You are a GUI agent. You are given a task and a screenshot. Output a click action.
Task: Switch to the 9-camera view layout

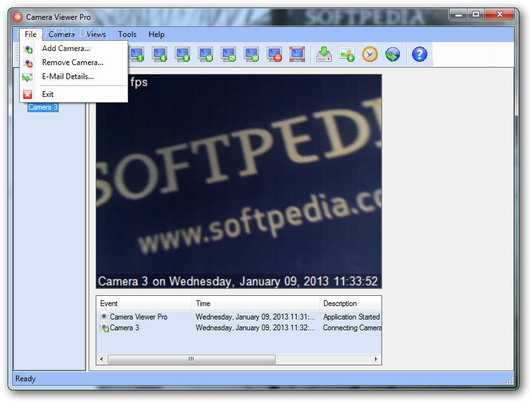pyautogui.click(x=183, y=54)
